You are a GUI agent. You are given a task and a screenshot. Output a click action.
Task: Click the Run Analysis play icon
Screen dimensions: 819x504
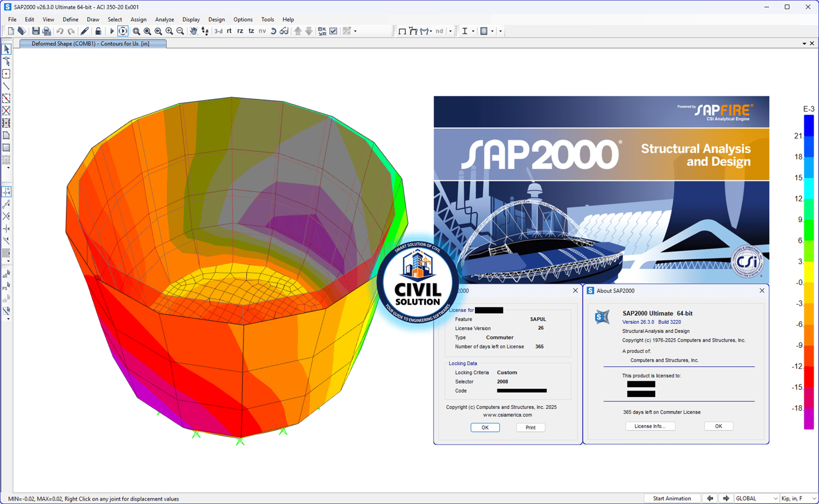pos(112,31)
